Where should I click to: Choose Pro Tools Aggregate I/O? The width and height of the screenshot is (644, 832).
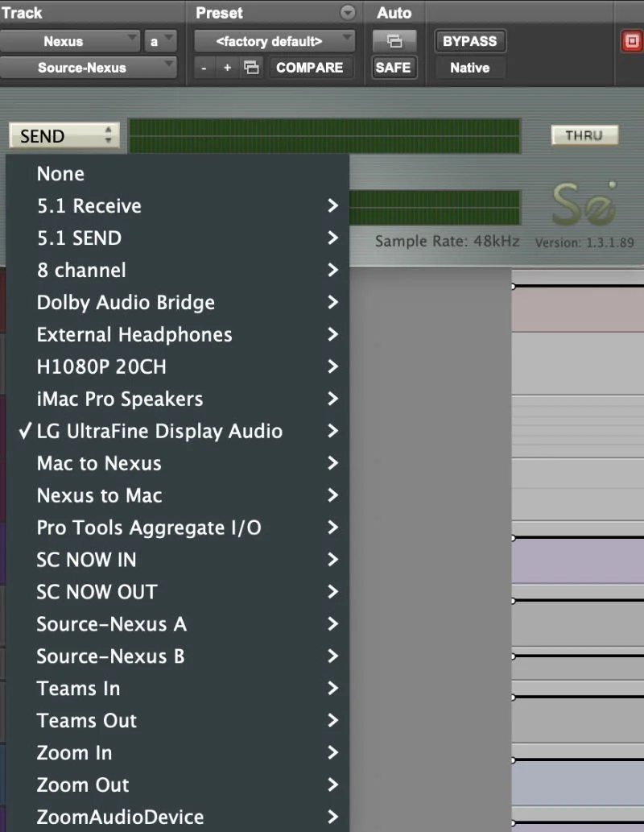coord(178,528)
